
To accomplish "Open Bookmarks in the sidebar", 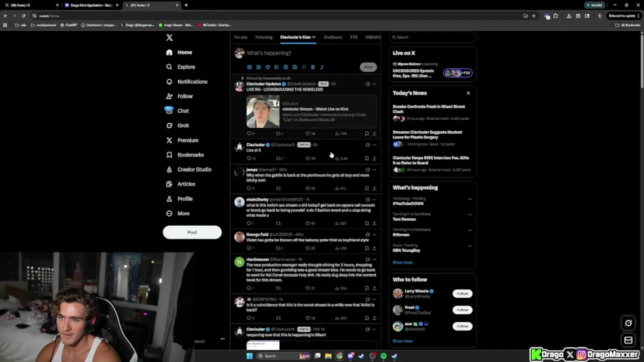I will click(x=185, y=155).
